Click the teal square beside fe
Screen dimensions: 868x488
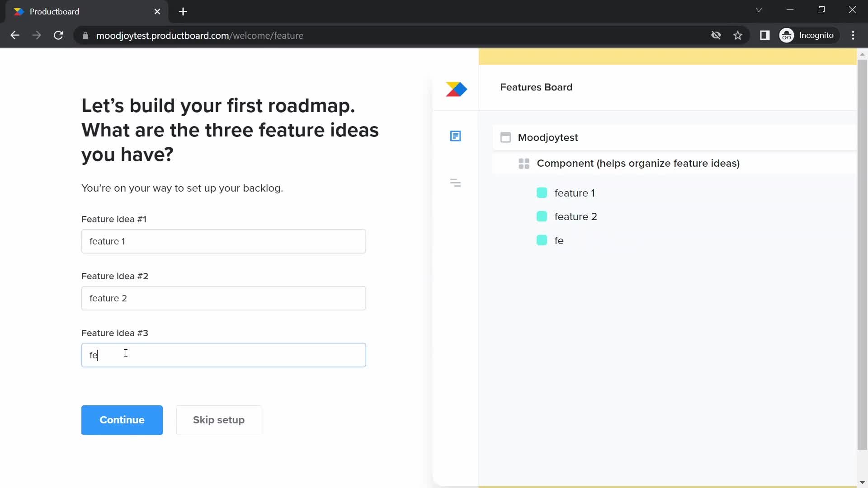click(x=542, y=240)
